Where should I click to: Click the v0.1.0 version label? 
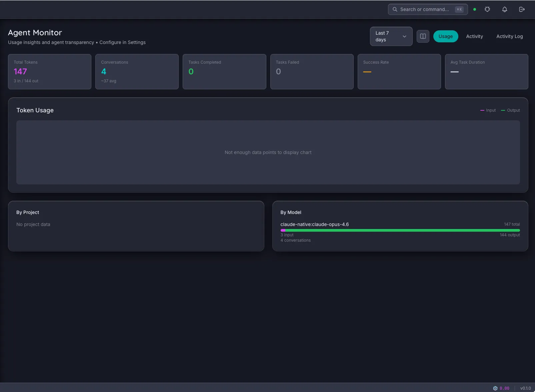526,388
